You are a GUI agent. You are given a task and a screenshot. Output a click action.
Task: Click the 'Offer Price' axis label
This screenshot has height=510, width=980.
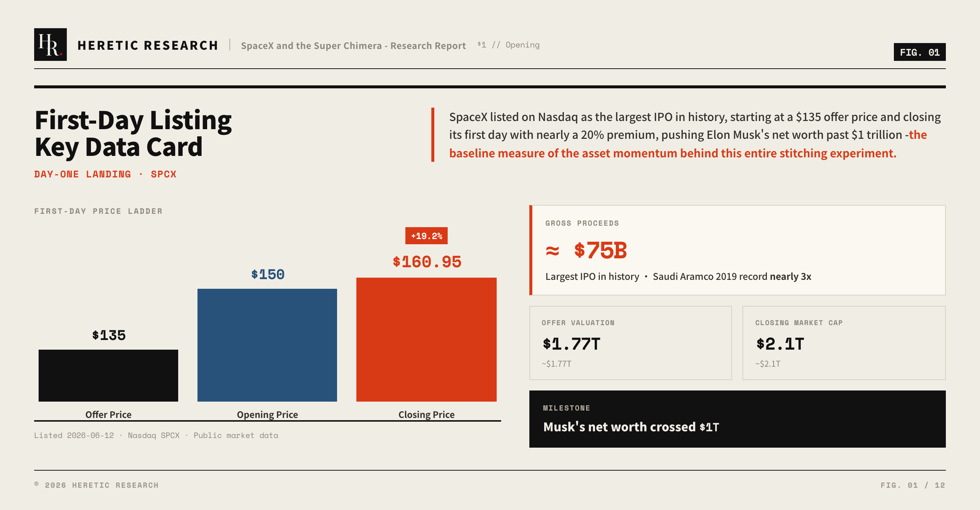(108, 414)
